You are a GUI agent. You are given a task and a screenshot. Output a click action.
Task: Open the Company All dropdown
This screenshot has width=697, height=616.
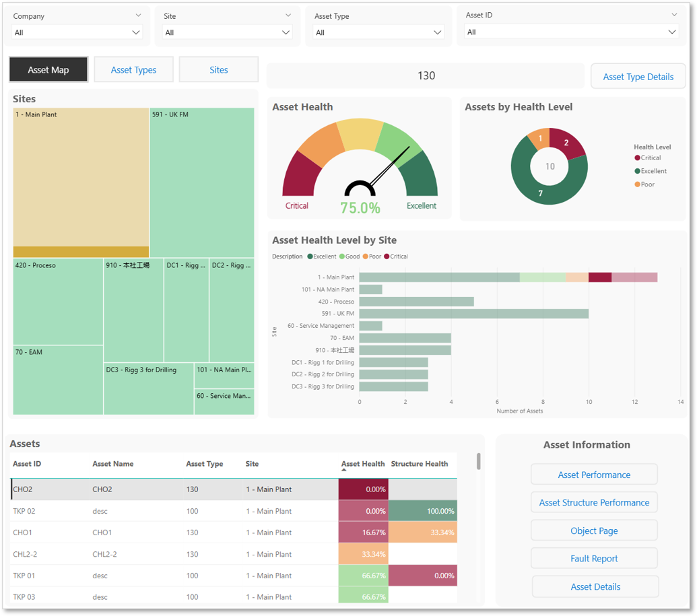point(77,32)
